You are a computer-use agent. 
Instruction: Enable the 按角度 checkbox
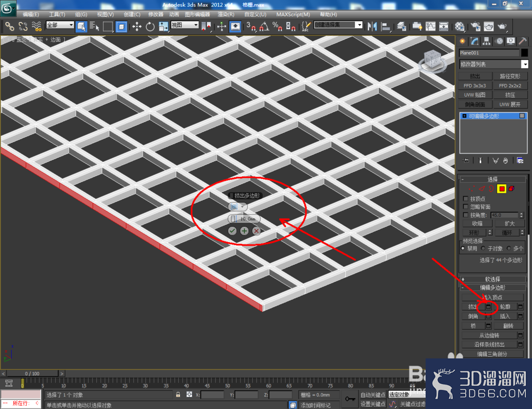(x=466, y=215)
